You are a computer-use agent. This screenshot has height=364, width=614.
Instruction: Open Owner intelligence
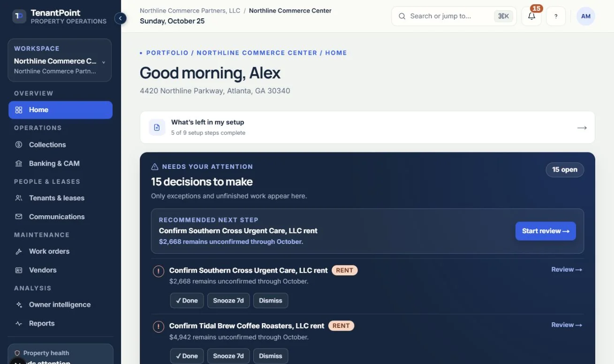click(61, 305)
